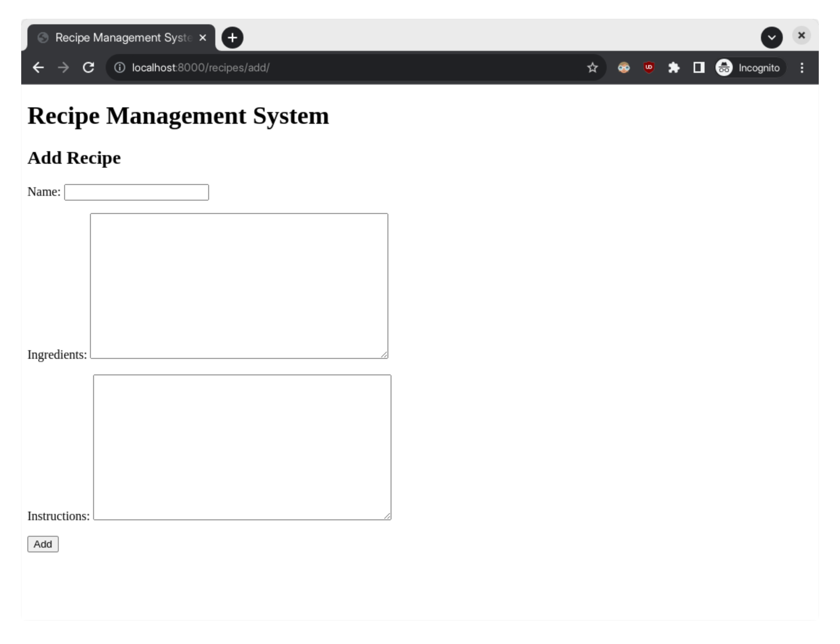Viewport: 840px width, 644px height.
Task: Open the tab search dropdown arrow
Action: (x=772, y=38)
